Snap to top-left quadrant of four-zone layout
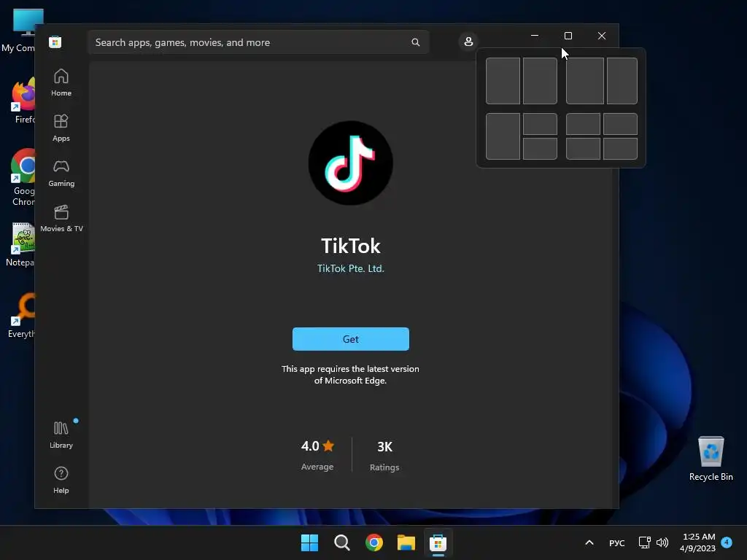Image resolution: width=747 pixels, height=560 pixels. [x=583, y=124]
